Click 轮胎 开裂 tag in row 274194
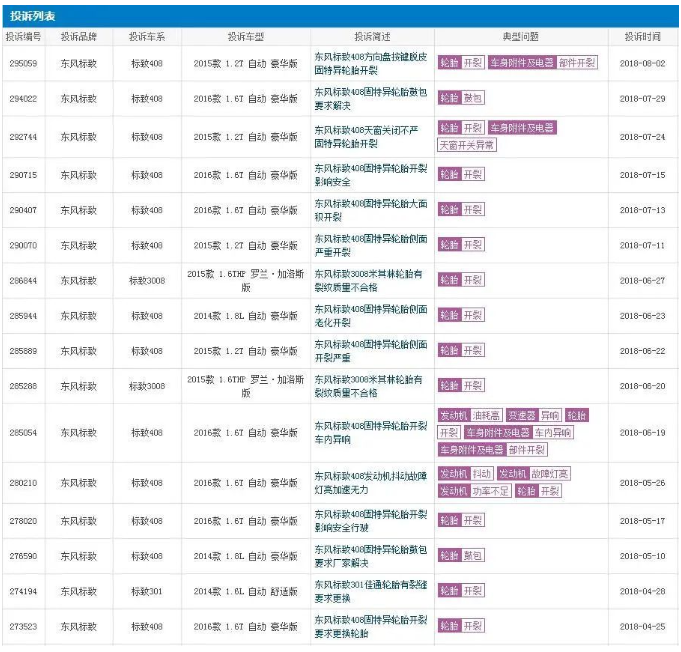 [461, 591]
